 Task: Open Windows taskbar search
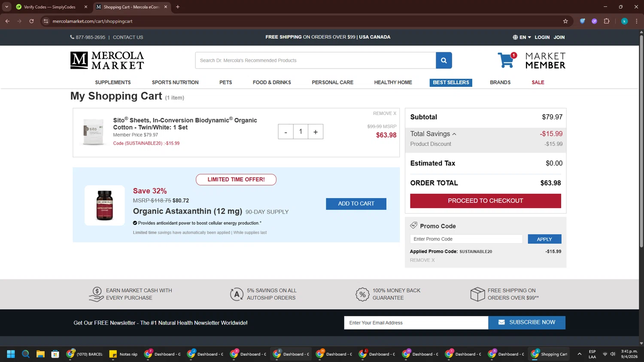26,354
